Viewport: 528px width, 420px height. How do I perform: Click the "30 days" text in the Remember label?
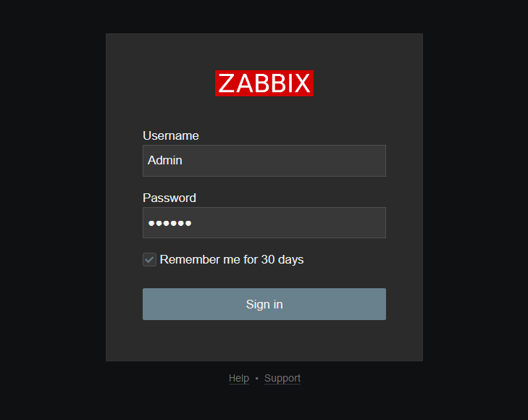click(282, 259)
